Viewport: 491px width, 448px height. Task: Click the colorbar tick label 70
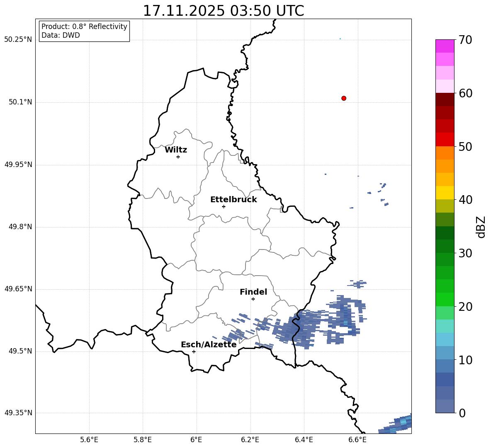tap(465, 40)
